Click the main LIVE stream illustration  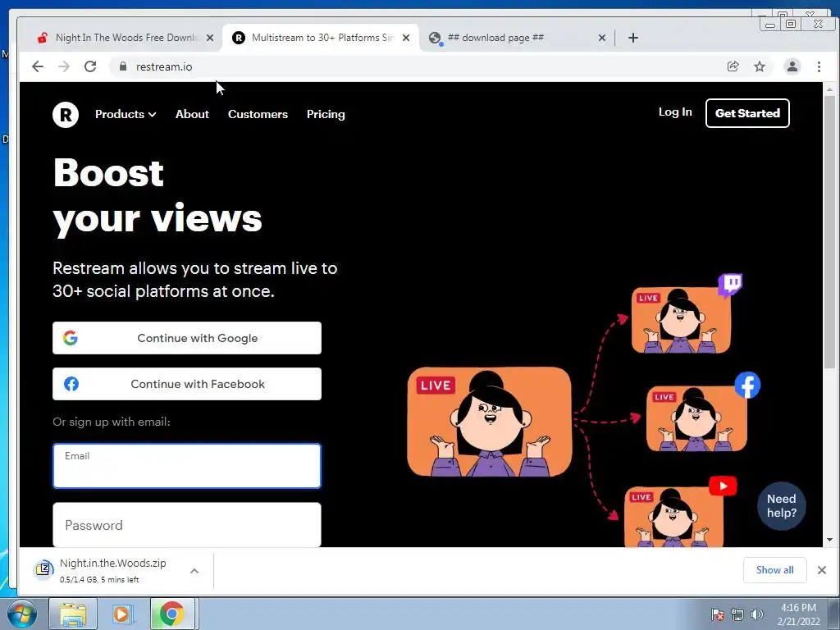click(489, 422)
